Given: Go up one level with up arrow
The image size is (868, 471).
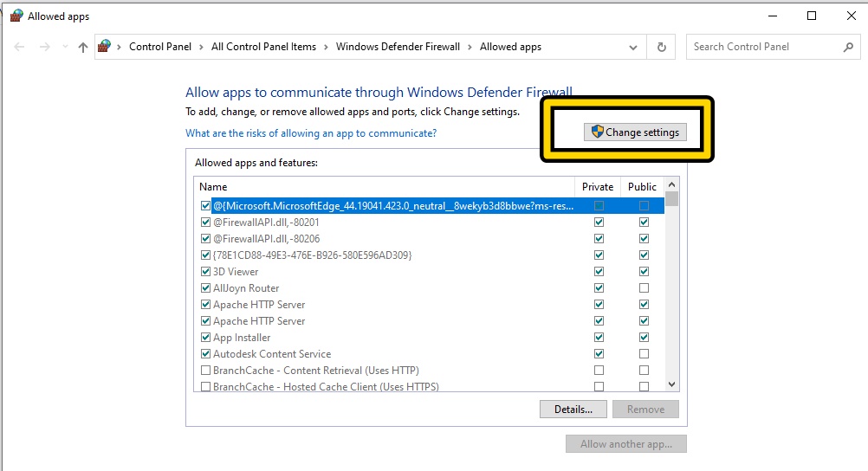Looking at the screenshot, I should [83, 47].
